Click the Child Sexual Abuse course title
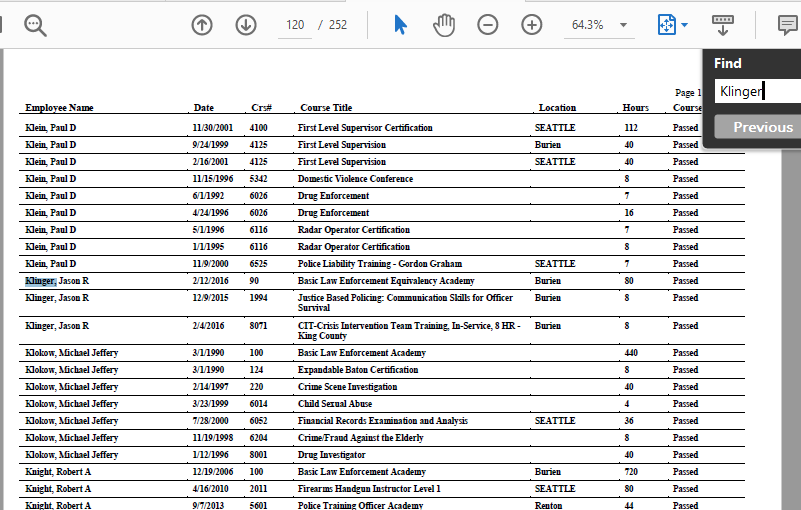Image resolution: width=801 pixels, height=510 pixels. coord(335,404)
